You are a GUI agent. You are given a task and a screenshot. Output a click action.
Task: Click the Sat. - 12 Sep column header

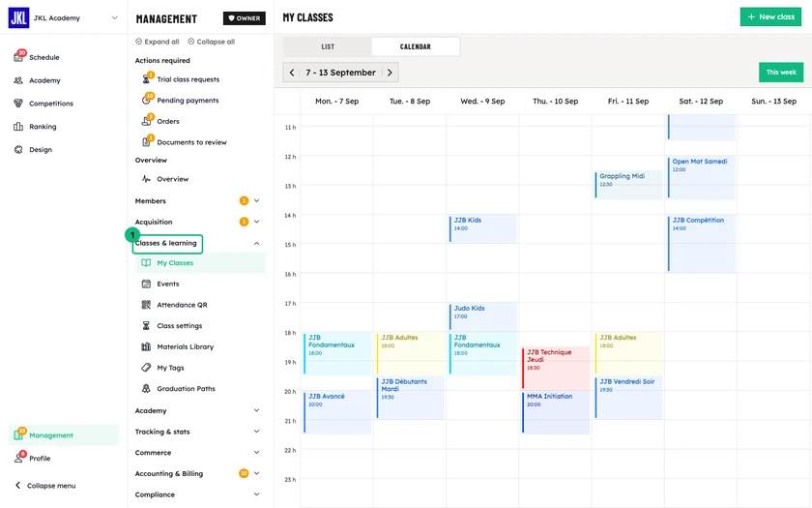point(701,101)
